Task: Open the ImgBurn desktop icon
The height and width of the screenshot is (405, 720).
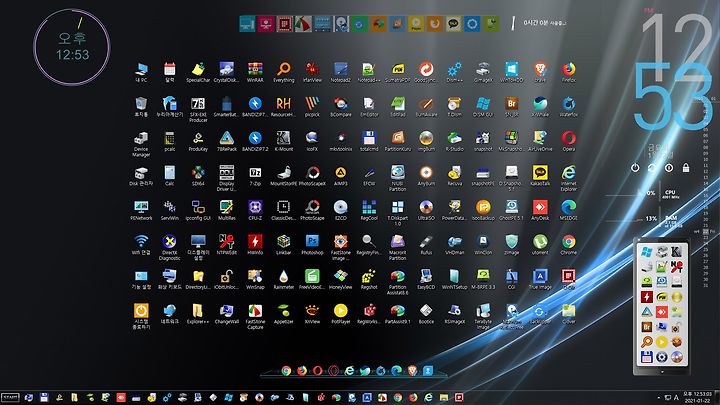Action: click(x=426, y=139)
